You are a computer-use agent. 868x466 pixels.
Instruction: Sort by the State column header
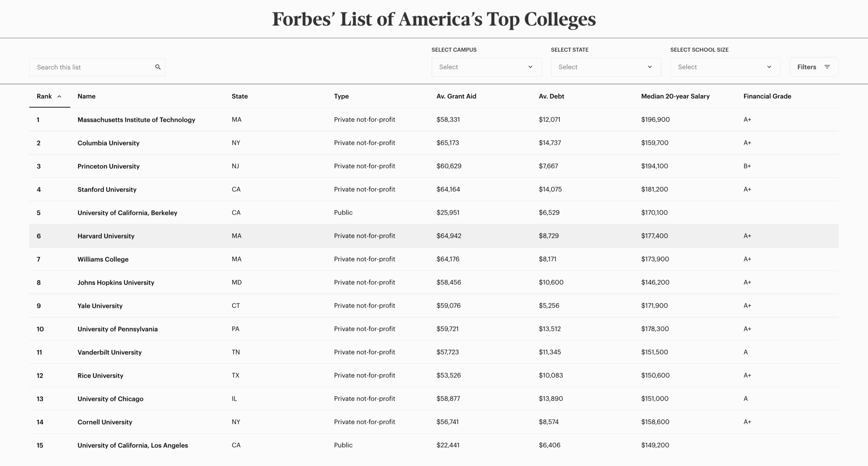pyautogui.click(x=239, y=96)
